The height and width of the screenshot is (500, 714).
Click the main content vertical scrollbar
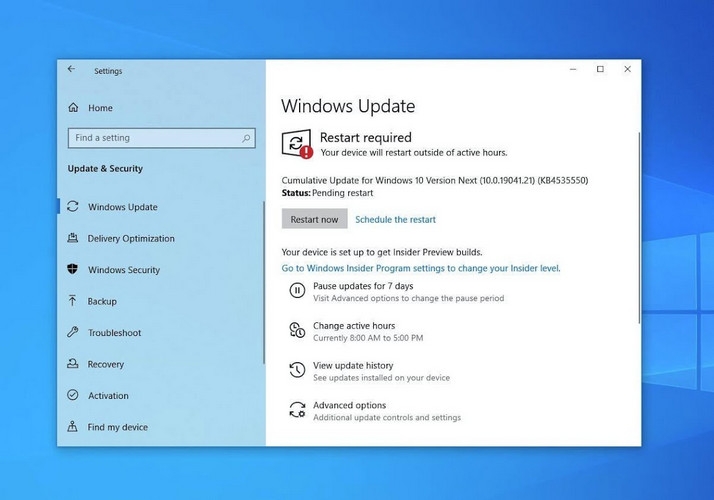tap(639, 228)
